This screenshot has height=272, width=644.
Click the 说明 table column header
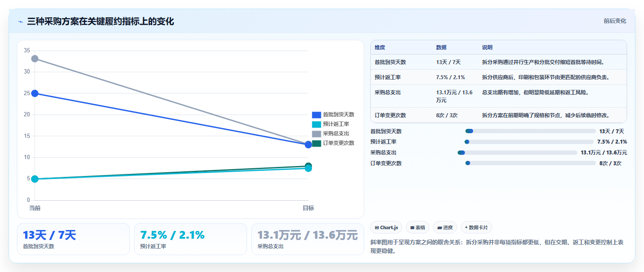pos(487,47)
